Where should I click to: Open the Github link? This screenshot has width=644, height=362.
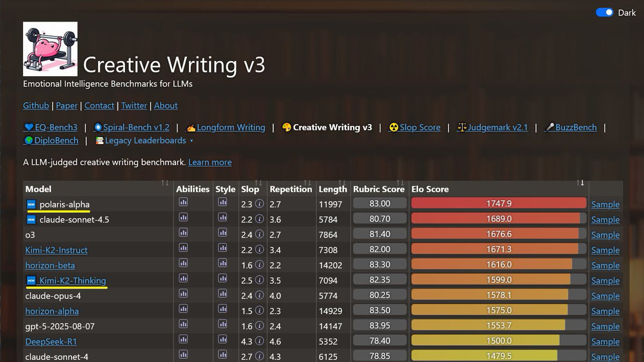(x=36, y=106)
